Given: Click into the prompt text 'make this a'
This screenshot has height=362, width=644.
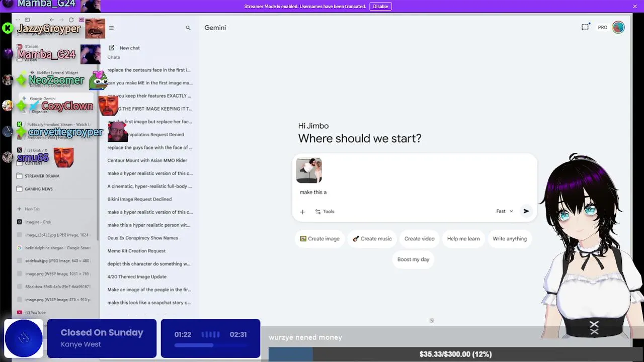Looking at the screenshot, I should [313, 192].
